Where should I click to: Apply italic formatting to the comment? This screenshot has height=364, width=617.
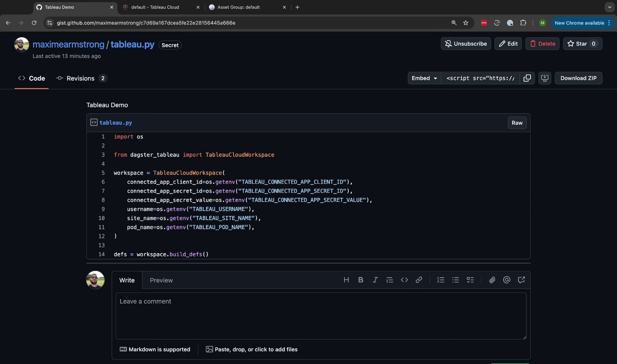(x=375, y=280)
